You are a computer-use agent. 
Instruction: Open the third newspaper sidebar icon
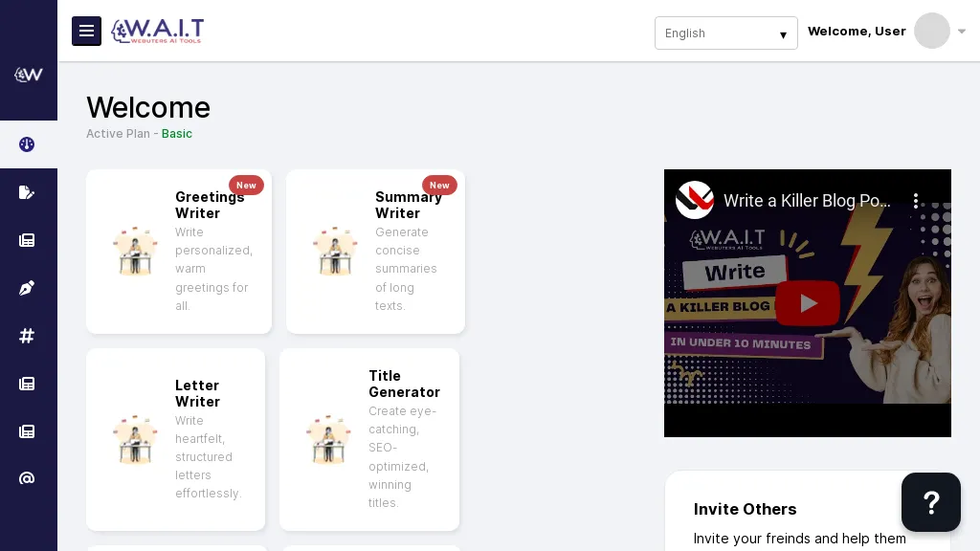[27, 431]
